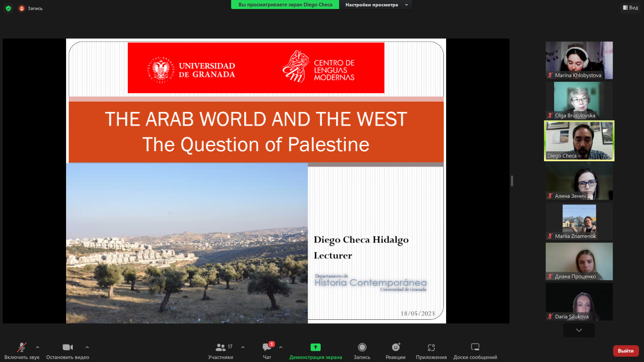Stop video with Остановить видео
This screenshot has height=362, width=644.
pyautogui.click(x=67, y=351)
